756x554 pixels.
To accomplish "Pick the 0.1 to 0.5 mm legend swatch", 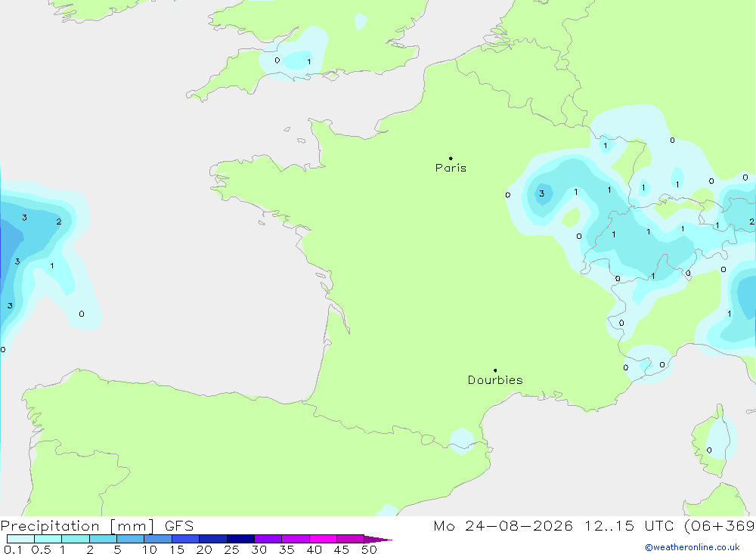I will point(20,539).
